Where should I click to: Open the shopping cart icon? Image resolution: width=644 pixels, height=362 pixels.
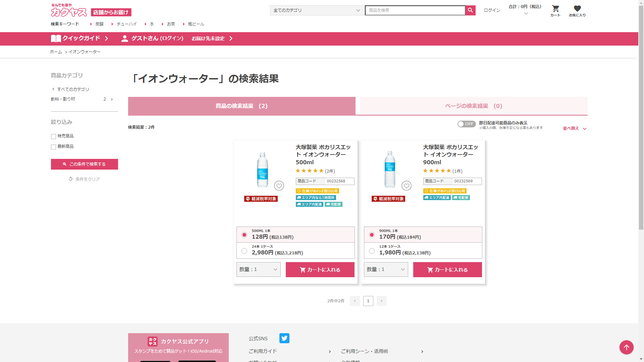pyautogui.click(x=555, y=9)
